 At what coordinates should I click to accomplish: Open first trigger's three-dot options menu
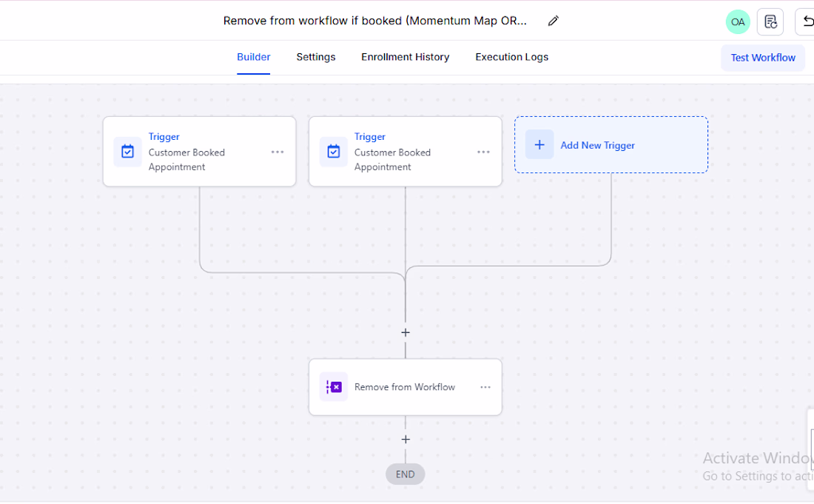277,152
